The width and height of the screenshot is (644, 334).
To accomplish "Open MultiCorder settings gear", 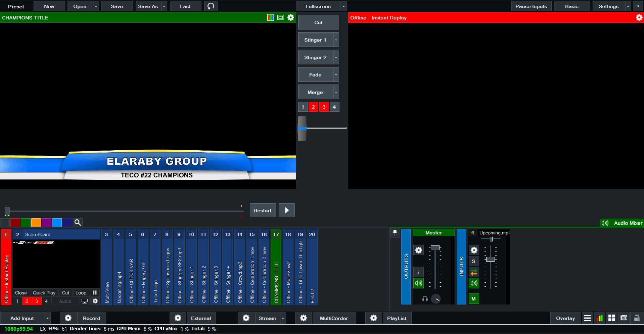I will pos(304,318).
